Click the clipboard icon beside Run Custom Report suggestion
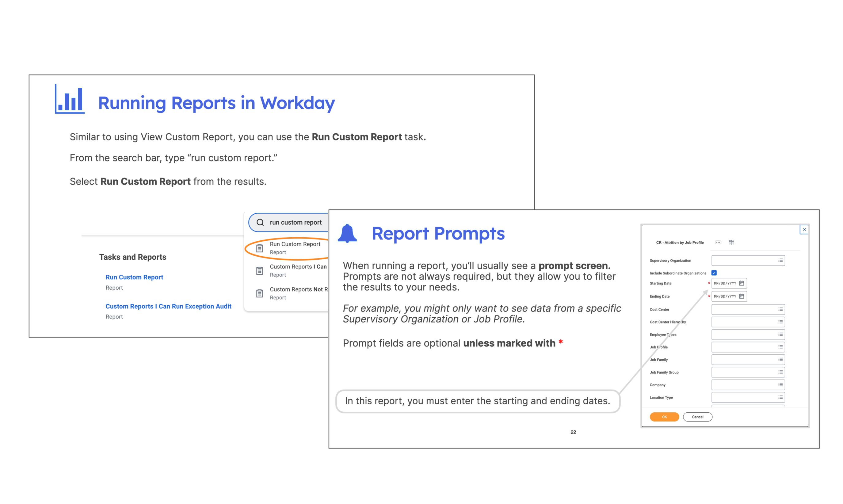Viewport: 843px width, 504px height. tap(259, 248)
